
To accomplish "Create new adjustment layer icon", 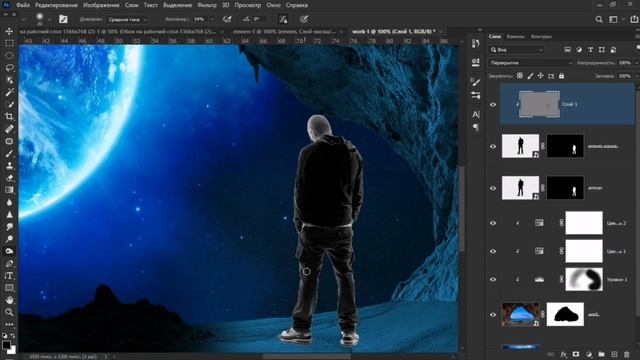I will click(x=589, y=354).
